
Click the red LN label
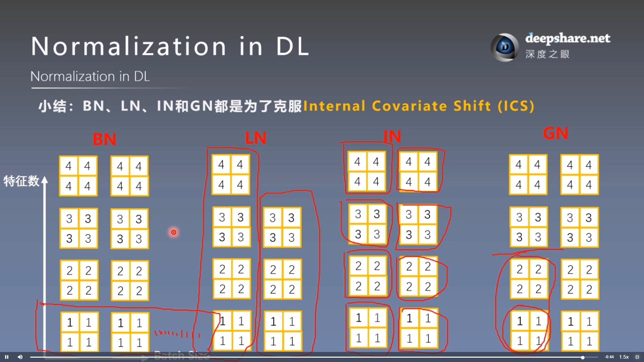click(256, 138)
